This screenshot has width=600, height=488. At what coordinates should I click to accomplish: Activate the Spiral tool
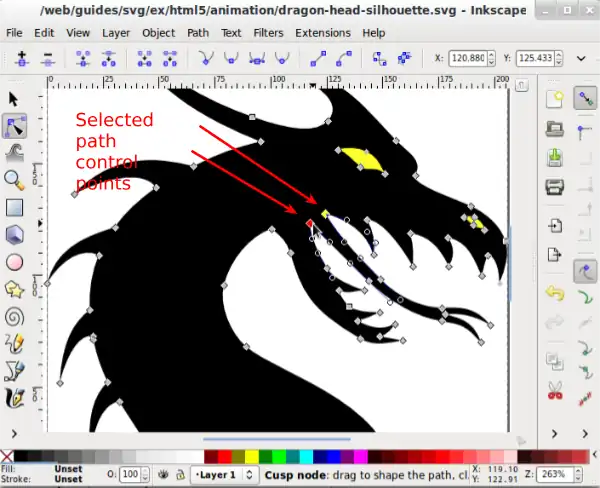tap(15, 316)
